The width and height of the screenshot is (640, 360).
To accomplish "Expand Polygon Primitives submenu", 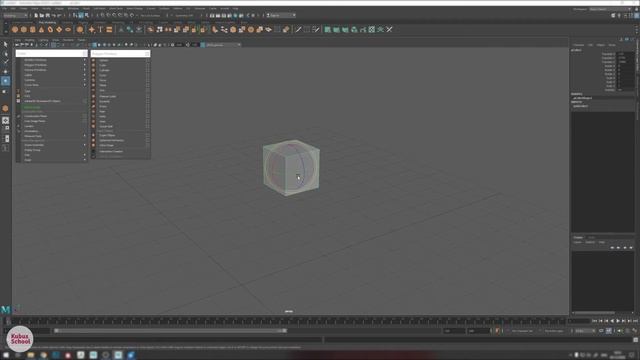I will tap(52, 65).
